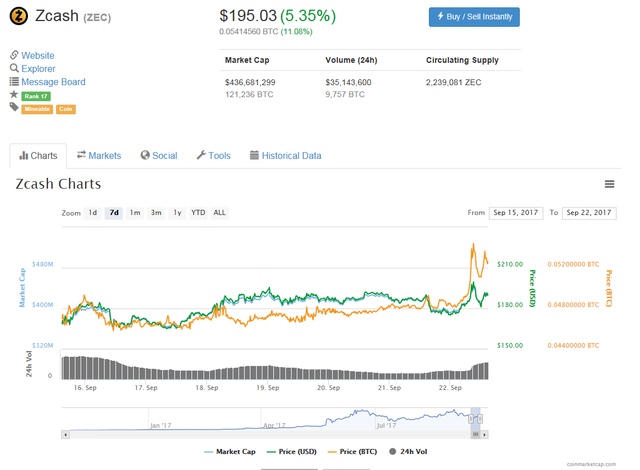Click the list icon beside Message Board
Image resolution: width=640 pixels, height=470 pixels.
(x=14, y=82)
